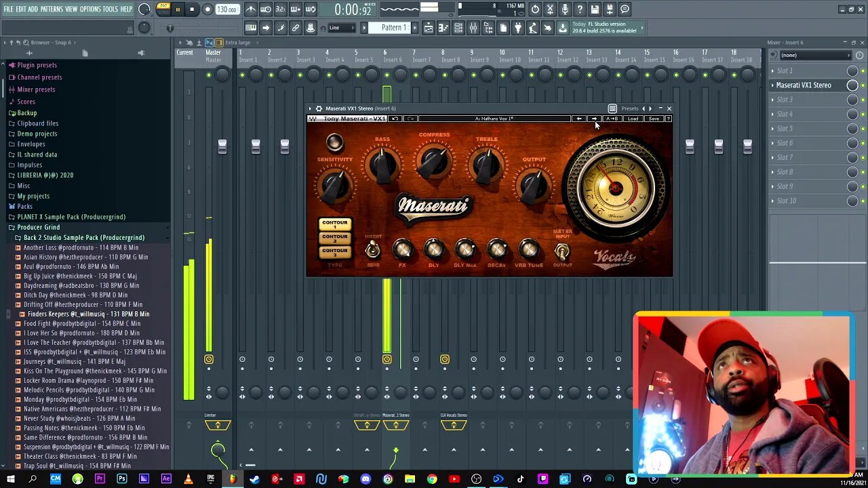868x488 pixels.
Task: Click the audio editor scissors icon
Action: 550,9
